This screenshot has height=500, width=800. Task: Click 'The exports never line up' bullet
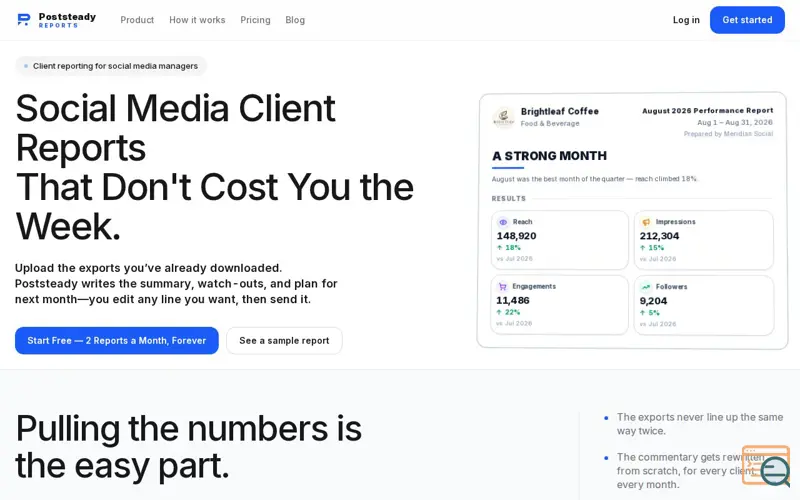699,424
